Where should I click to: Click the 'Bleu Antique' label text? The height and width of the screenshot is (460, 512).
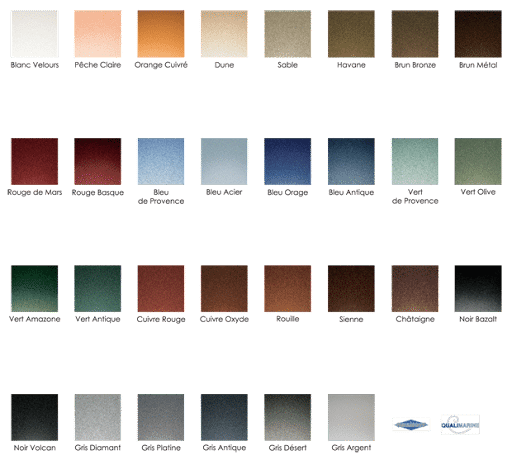(x=351, y=193)
